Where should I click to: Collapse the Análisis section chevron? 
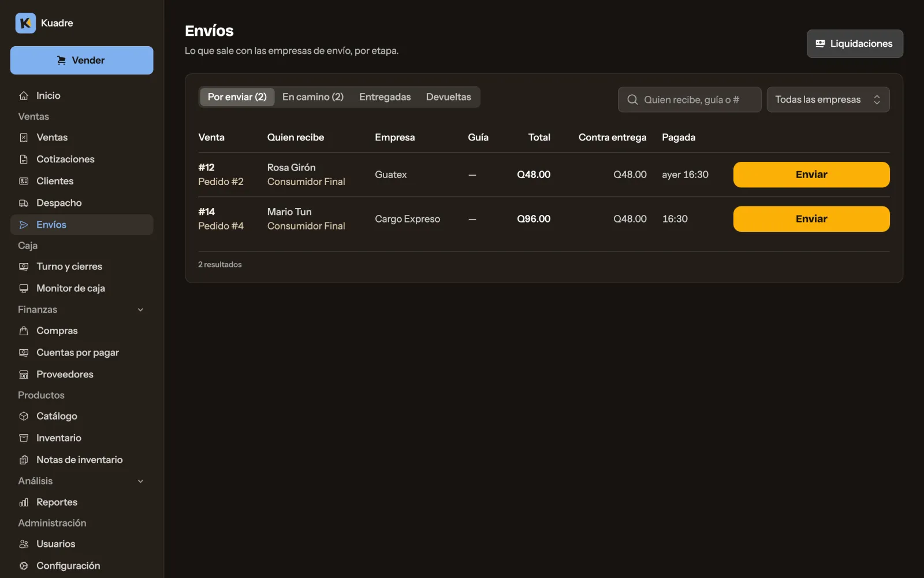140,481
